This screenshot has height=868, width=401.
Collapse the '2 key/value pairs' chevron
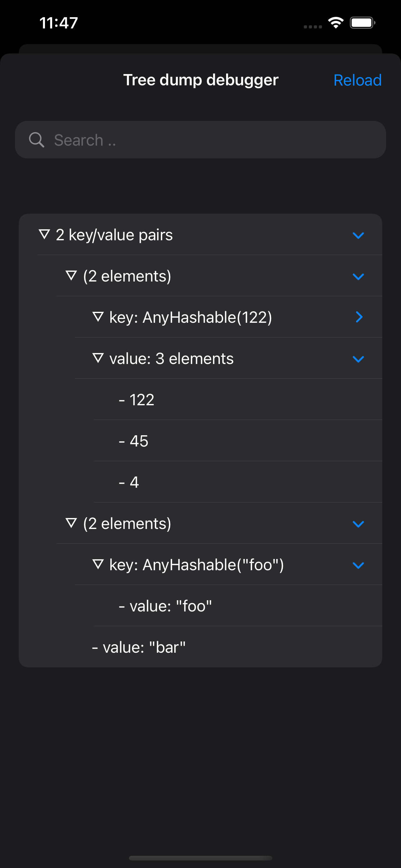pyautogui.click(x=358, y=235)
